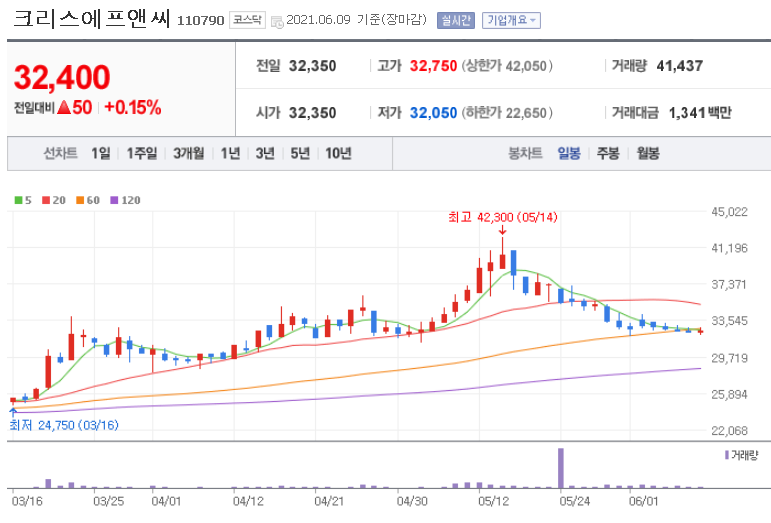Switch to the 주봉 weekly candle chart
This screenshot has height=523, width=771.
pos(608,153)
